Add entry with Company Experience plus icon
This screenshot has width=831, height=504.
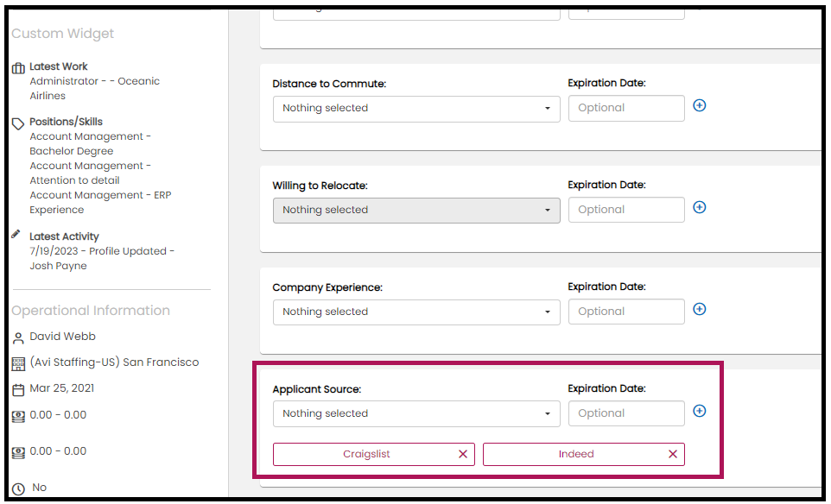tap(700, 309)
